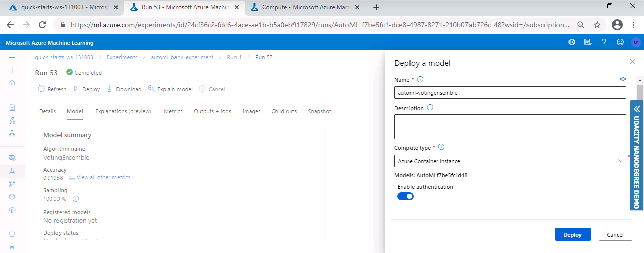Open Endpoints cloud icon in sidebar
Viewport: 644px width, 253px height.
point(12,210)
